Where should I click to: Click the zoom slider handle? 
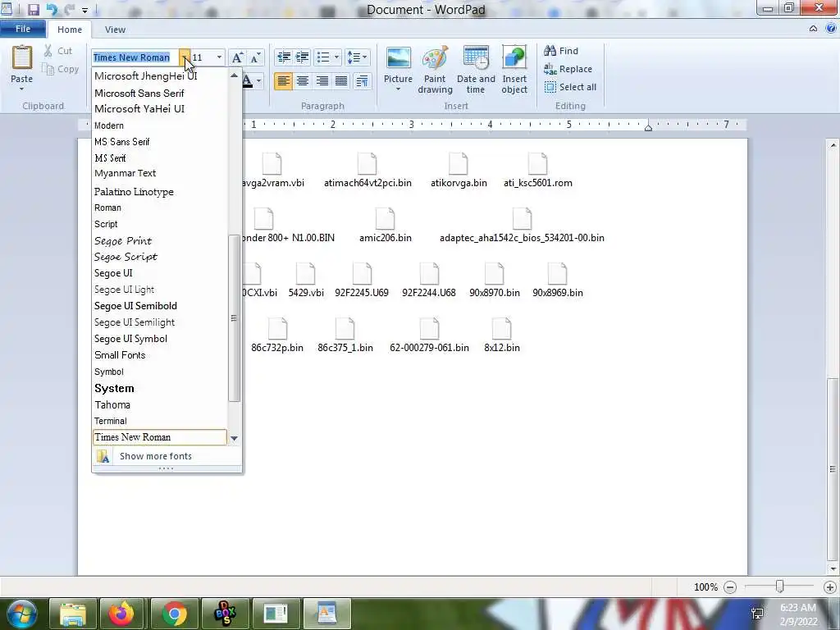pyautogui.click(x=780, y=587)
